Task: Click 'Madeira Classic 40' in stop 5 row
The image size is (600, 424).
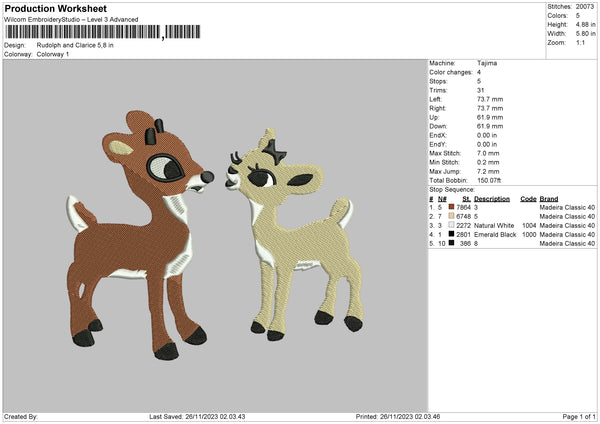Action: [x=567, y=243]
